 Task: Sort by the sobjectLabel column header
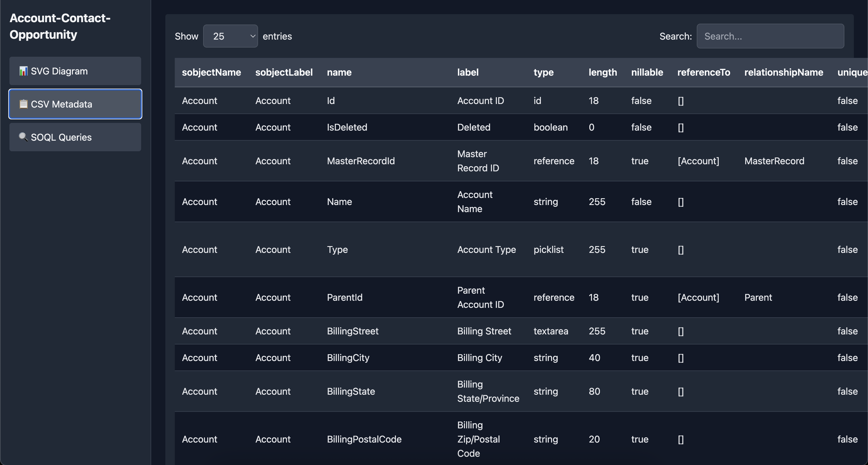pyautogui.click(x=284, y=72)
